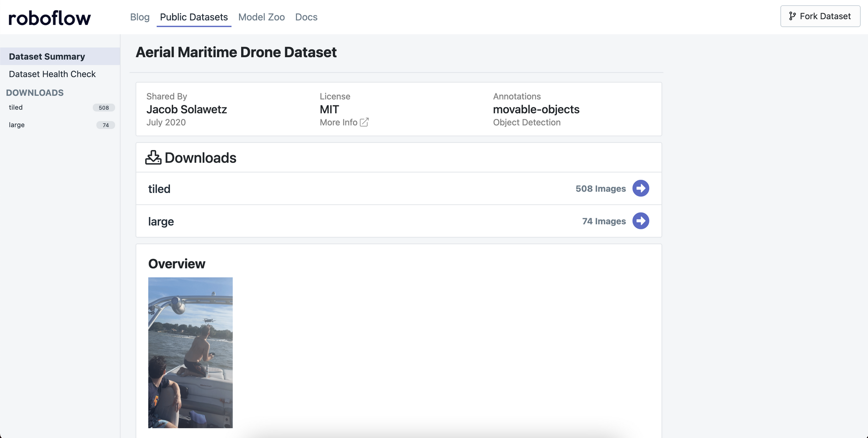Open the tiled row in Downloads
868x438 pixels.
(x=399, y=188)
